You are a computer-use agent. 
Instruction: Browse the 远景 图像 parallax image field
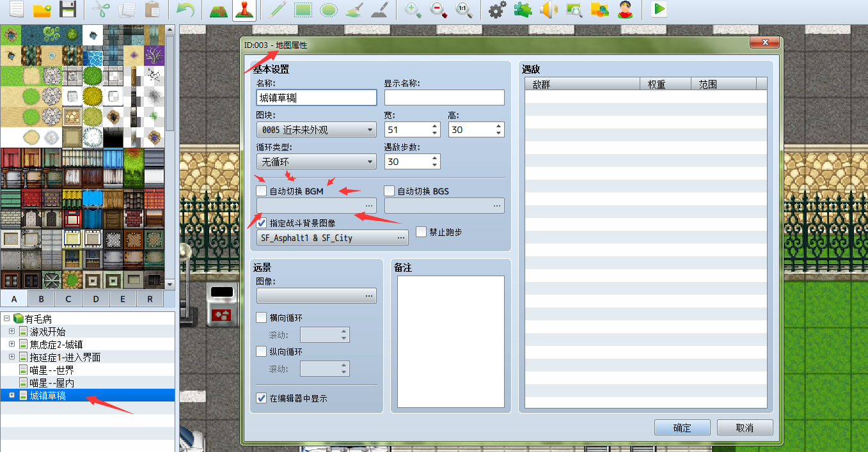317,295
